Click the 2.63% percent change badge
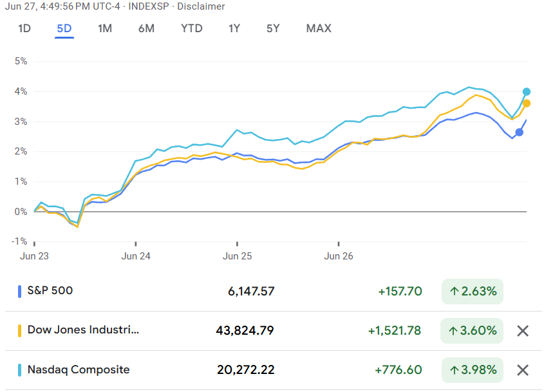The image size is (553, 392). 473,291
